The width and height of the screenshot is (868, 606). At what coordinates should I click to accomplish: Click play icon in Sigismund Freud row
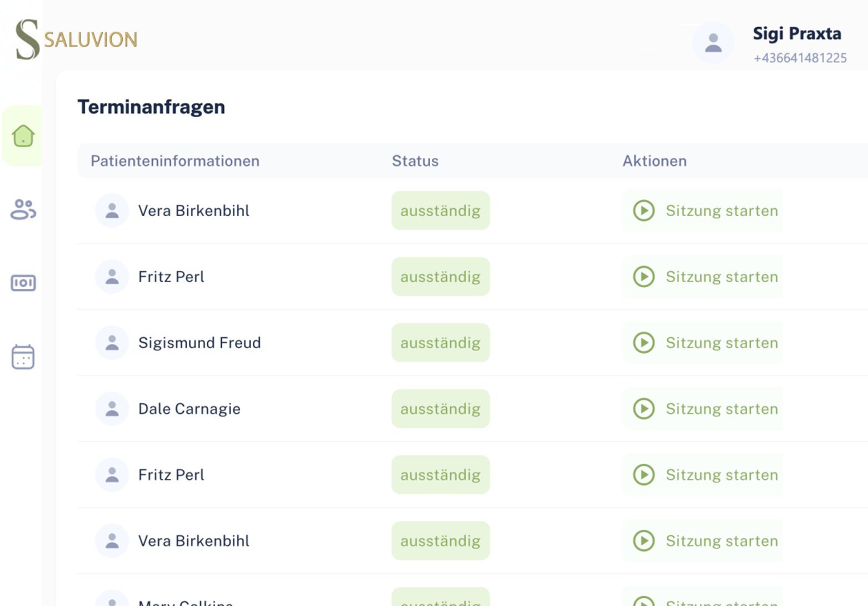click(643, 343)
